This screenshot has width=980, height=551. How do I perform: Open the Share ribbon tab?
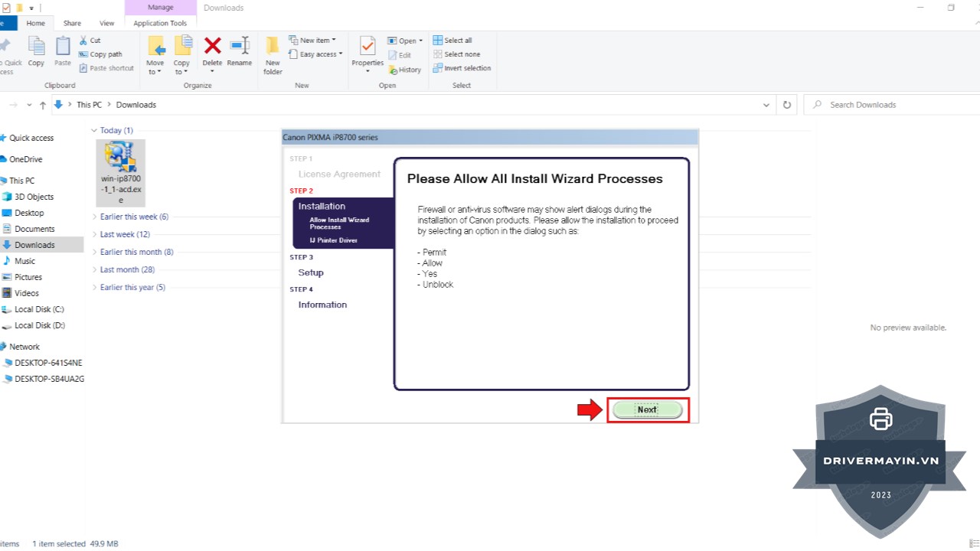72,24
